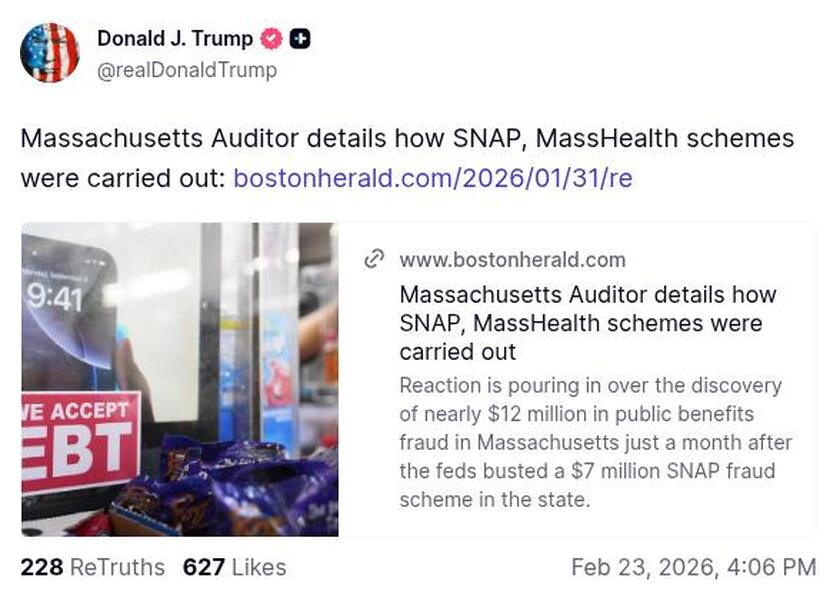This screenshot has height=611, width=840.
Task: Open the Feb 23, 2026, 4:06 PM timestamp
Action: click(x=693, y=568)
